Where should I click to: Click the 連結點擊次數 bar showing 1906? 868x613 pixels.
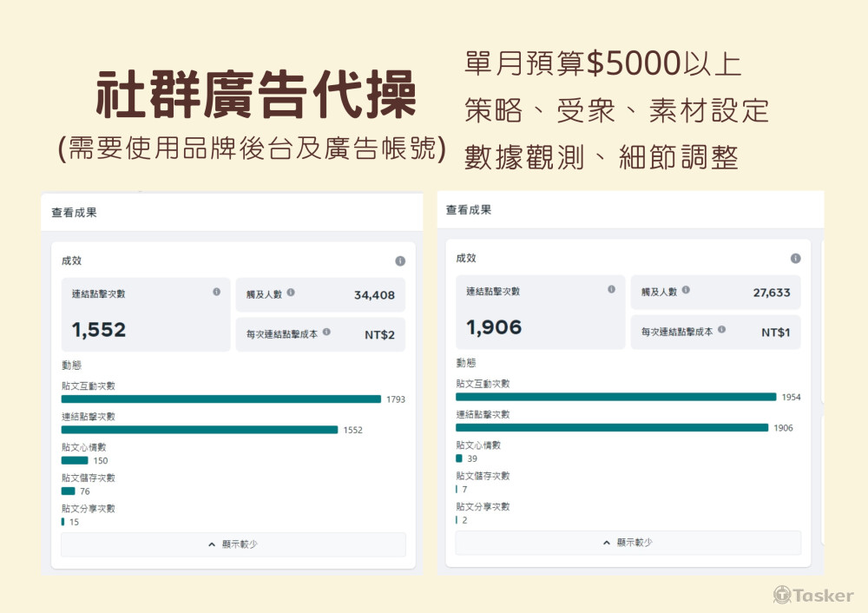coord(611,427)
